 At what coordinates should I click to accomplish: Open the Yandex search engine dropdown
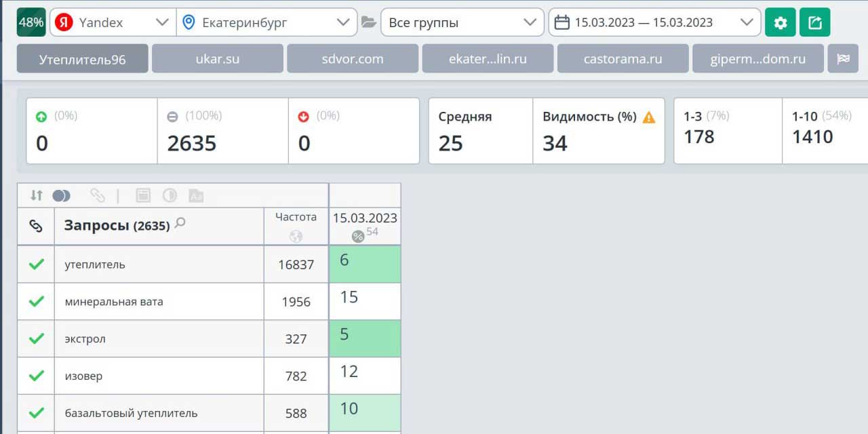113,22
